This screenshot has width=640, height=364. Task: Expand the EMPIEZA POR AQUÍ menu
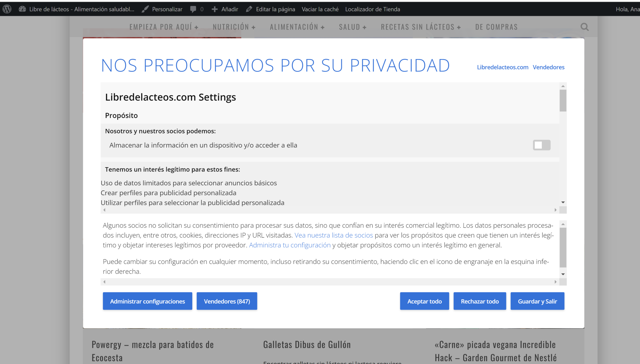tap(164, 27)
